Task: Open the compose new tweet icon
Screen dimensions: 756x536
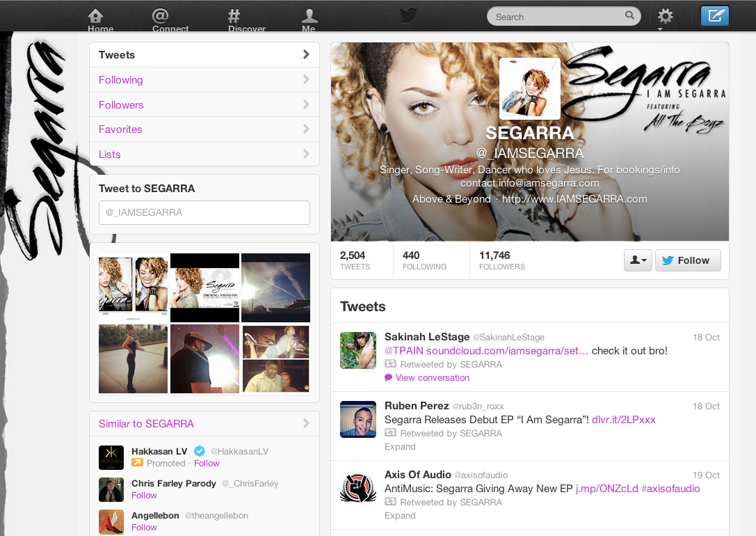Action: (x=714, y=15)
